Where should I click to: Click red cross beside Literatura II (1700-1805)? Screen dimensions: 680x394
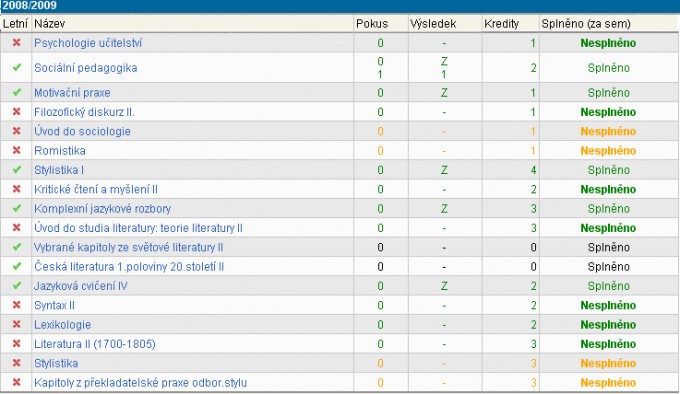tap(16, 344)
